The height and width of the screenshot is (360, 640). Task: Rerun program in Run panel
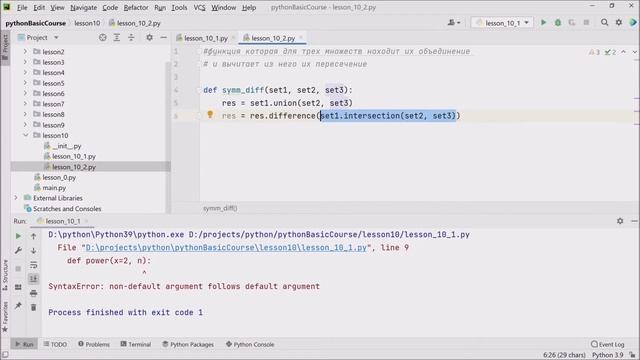click(18, 236)
